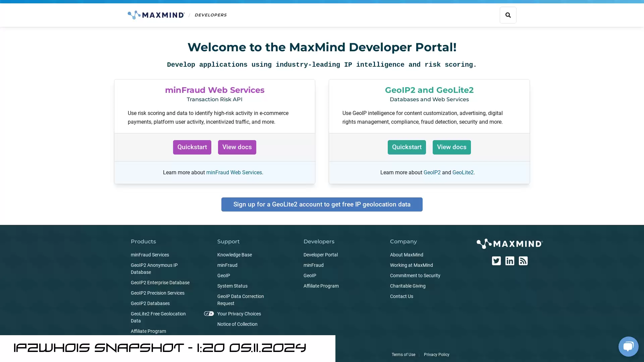Open minFraud link under Developers
644x362 pixels.
pyautogui.click(x=313, y=265)
